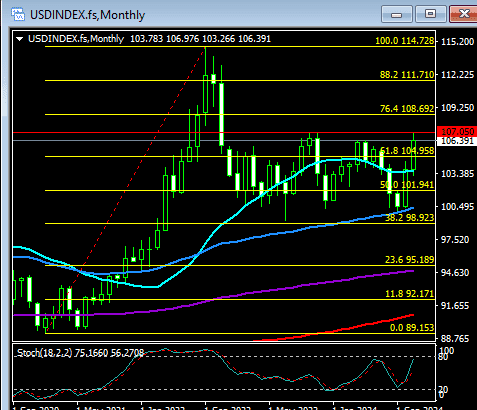Image resolution: width=477 pixels, height=410 pixels.
Task: Maximize the USDINDEX.fs chart window
Action: [430, 14]
